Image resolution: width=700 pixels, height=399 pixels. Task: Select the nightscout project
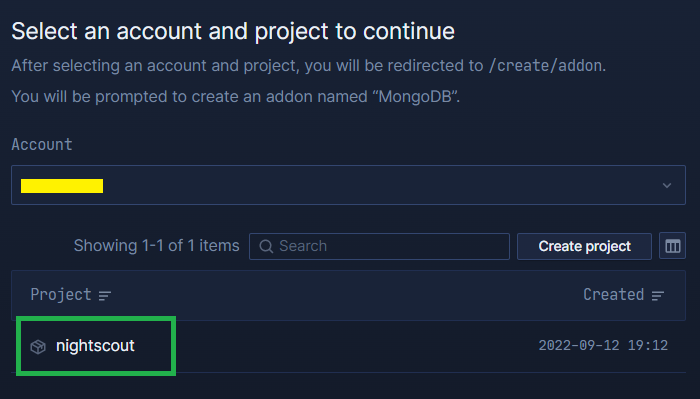click(95, 346)
